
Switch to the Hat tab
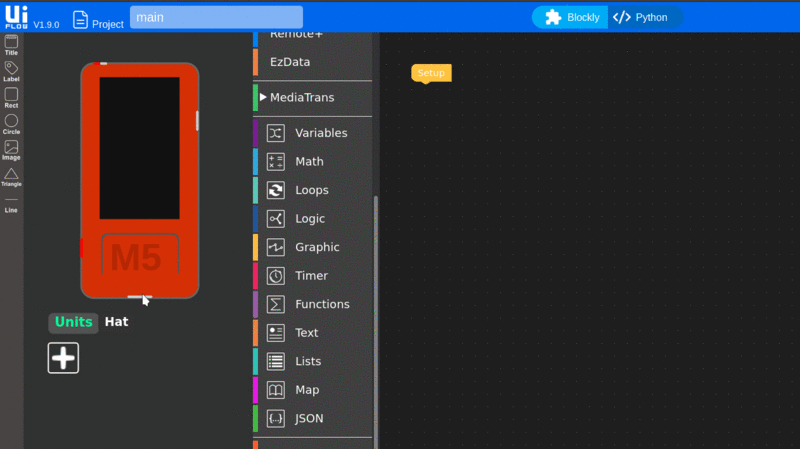coord(116,322)
